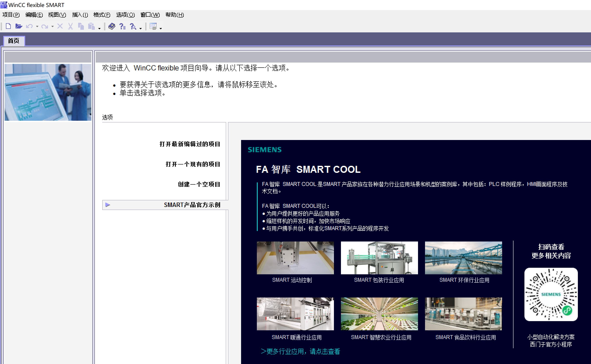Click 打开最新编辑过的项目 option
This screenshot has width=591, height=364.
pos(190,144)
